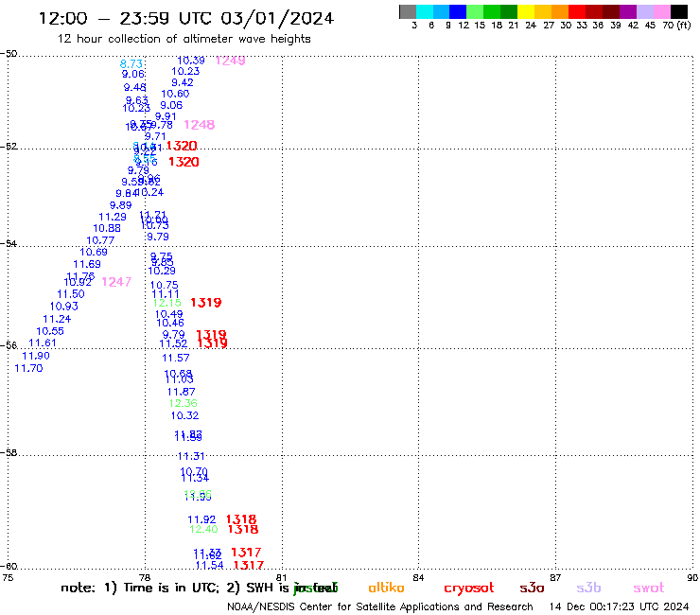Click the wave height value '10.69'
The image size is (700, 615).
point(94,252)
